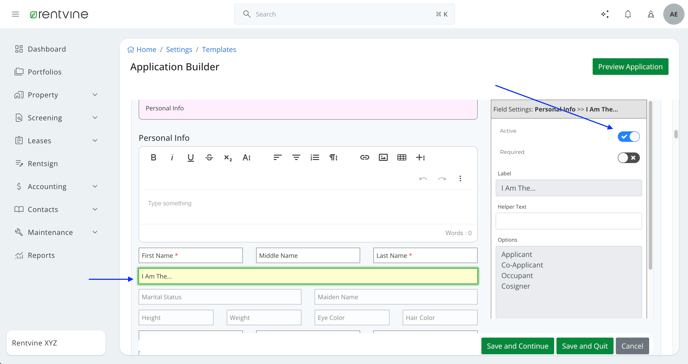The height and width of the screenshot is (364, 688).
Task: Click Save and Quit
Action: click(x=584, y=346)
